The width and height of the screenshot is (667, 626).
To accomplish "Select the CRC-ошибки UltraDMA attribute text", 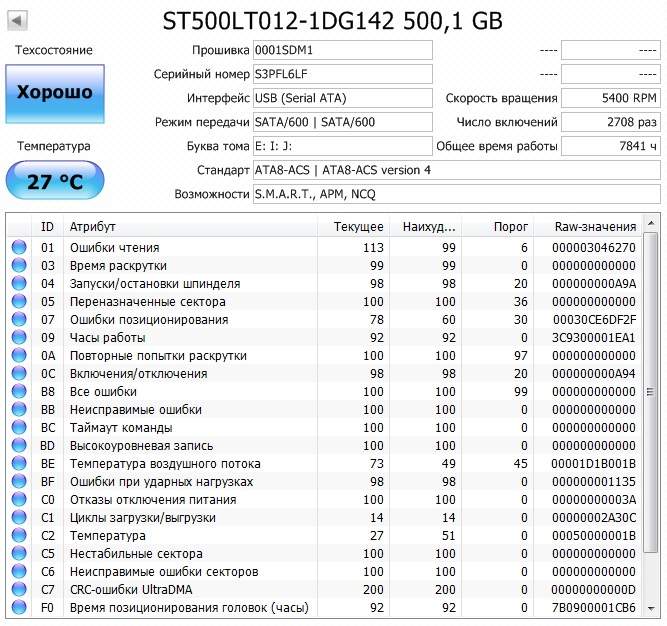I will pos(131,589).
